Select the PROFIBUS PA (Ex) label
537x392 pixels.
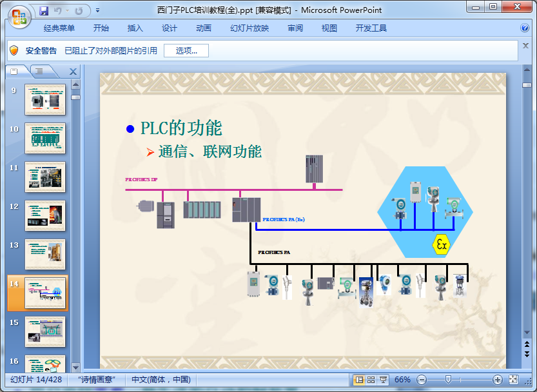tap(284, 219)
